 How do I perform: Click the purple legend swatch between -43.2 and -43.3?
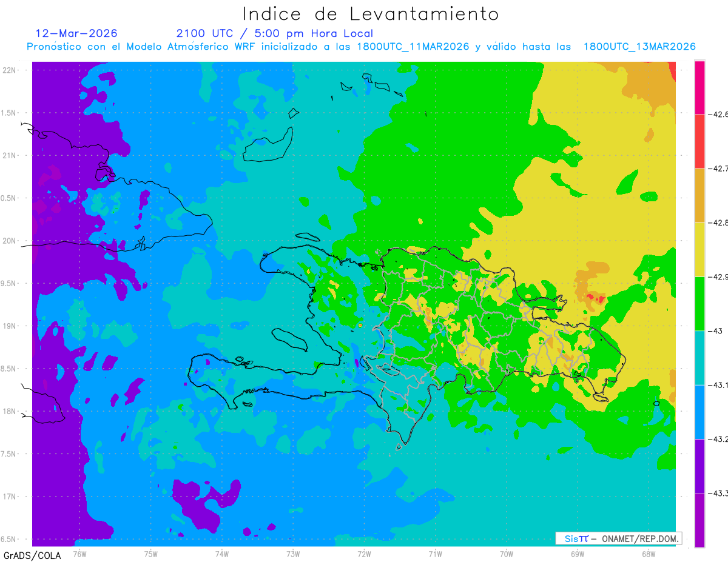pos(699,466)
